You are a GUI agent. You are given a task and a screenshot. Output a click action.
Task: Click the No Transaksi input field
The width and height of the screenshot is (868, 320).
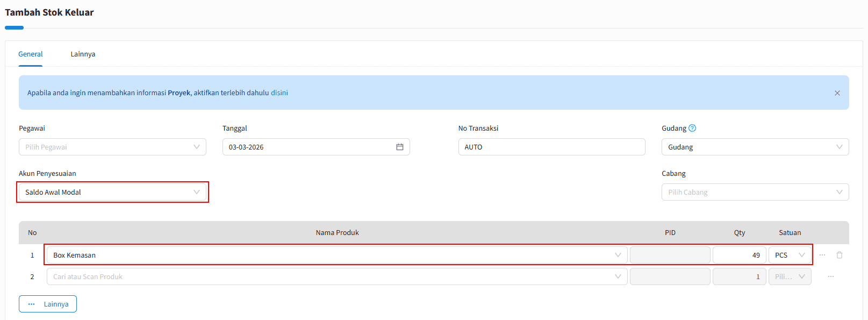(551, 147)
